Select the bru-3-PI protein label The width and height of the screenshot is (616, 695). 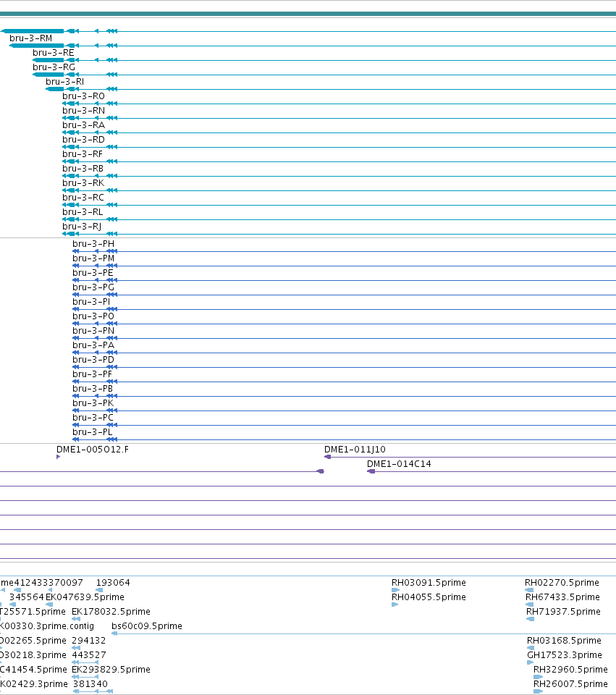(91, 302)
